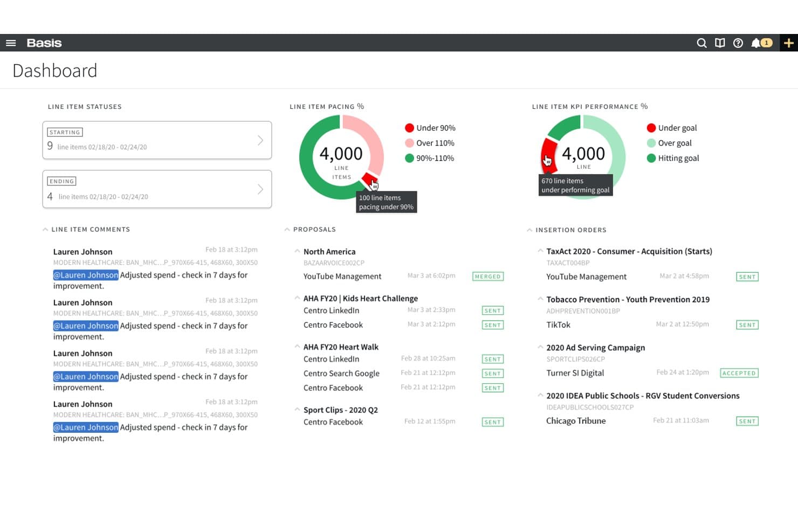Open the Starting line items card
Image resolution: width=798 pixels, height=532 pixels.
coord(157,140)
